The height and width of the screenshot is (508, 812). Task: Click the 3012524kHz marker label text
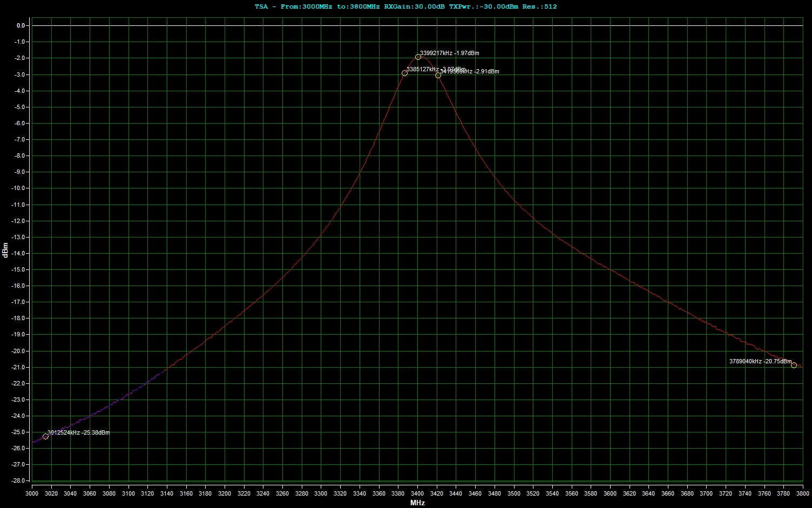click(78, 432)
